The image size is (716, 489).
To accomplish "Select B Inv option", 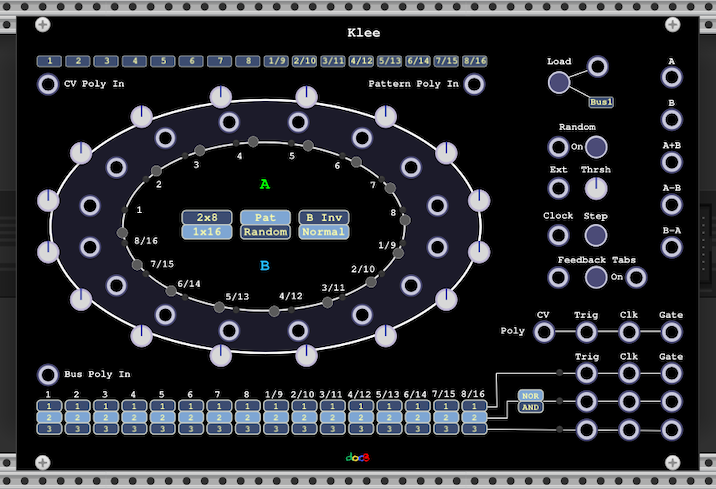I will pyautogui.click(x=324, y=217).
